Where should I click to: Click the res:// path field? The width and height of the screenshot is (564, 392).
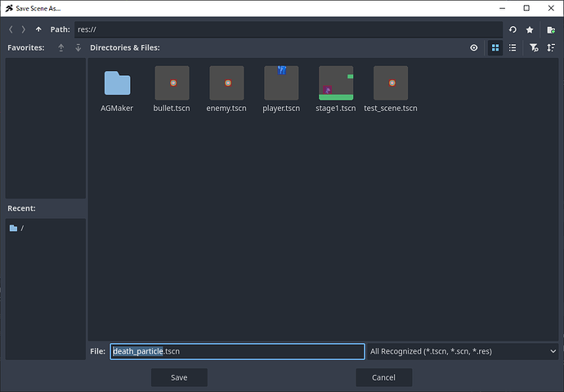tap(286, 29)
